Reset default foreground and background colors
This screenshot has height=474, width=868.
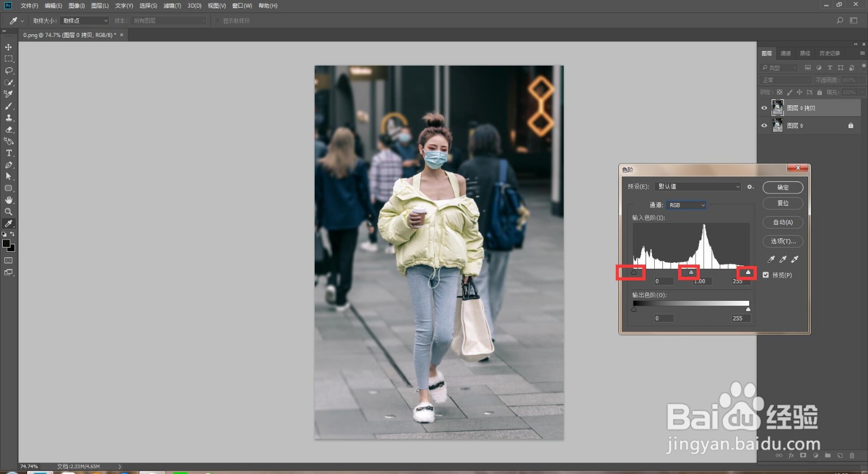click(4, 234)
